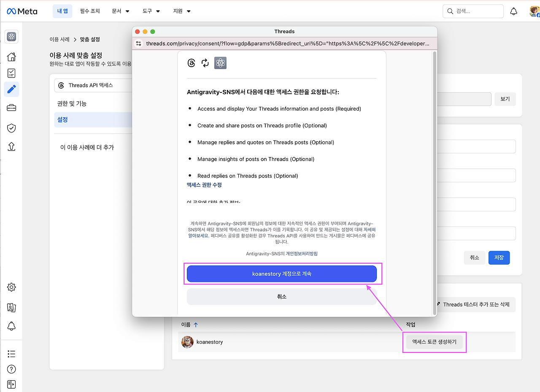The width and height of the screenshot is (540, 392).
Task: Click the Threads logo in the consent dialog
Action: pyautogui.click(x=191, y=63)
